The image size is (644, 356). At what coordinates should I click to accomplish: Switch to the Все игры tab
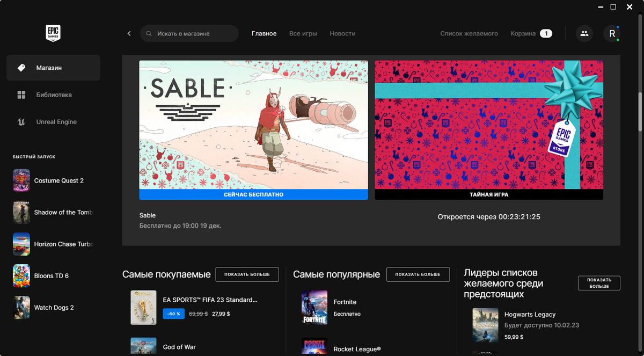(303, 33)
